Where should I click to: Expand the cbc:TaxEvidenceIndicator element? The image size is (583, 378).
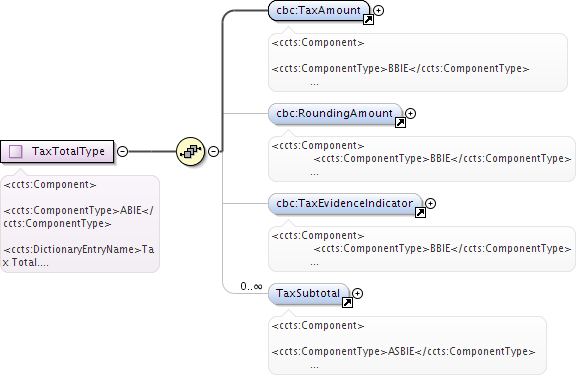[x=431, y=203]
